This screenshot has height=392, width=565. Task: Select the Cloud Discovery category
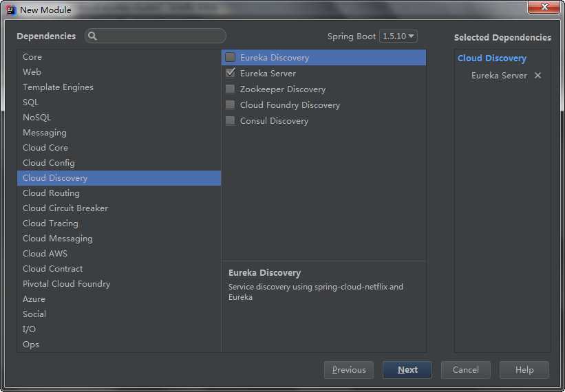coord(119,178)
